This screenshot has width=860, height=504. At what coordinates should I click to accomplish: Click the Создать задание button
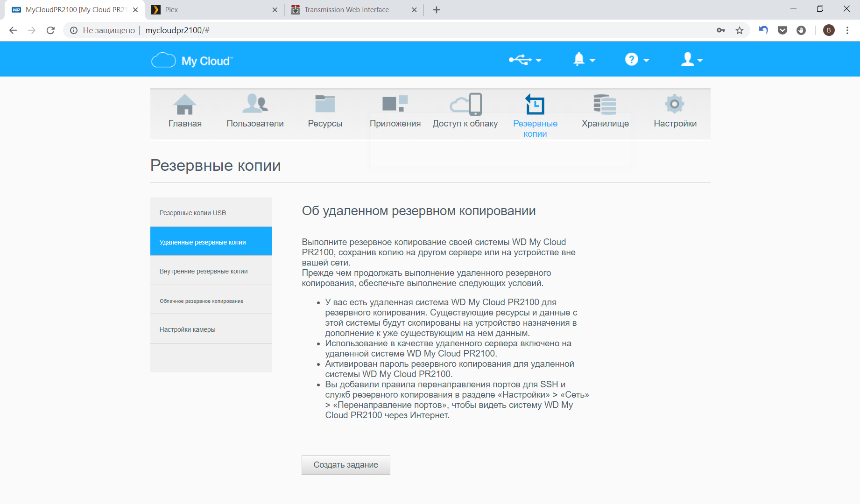pos(346,465)
